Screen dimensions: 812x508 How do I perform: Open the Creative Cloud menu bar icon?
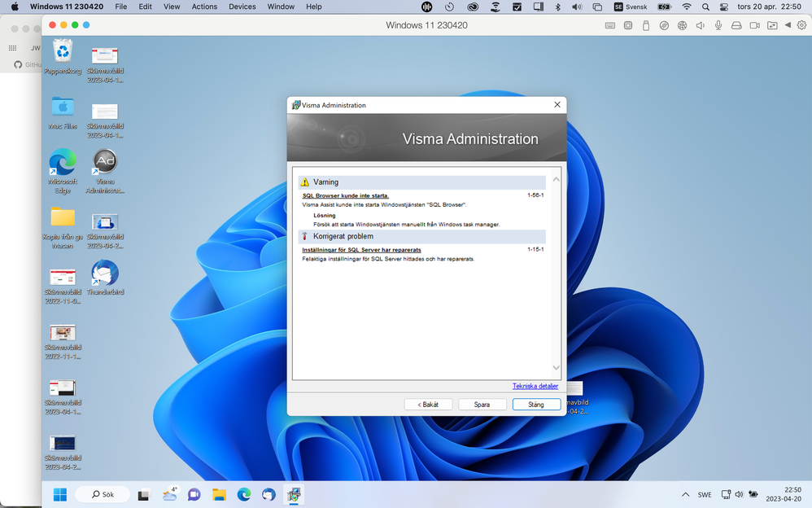(473, 7)
